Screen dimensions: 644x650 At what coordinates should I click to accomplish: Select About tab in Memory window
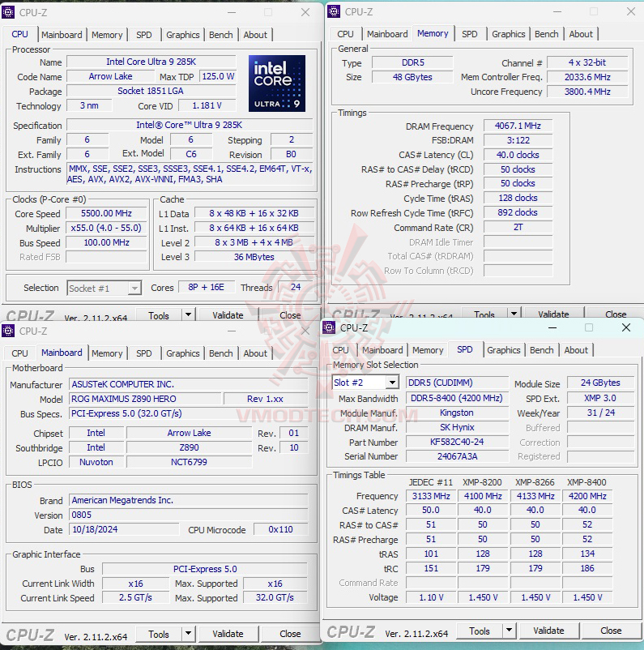(x=581, y=34)
